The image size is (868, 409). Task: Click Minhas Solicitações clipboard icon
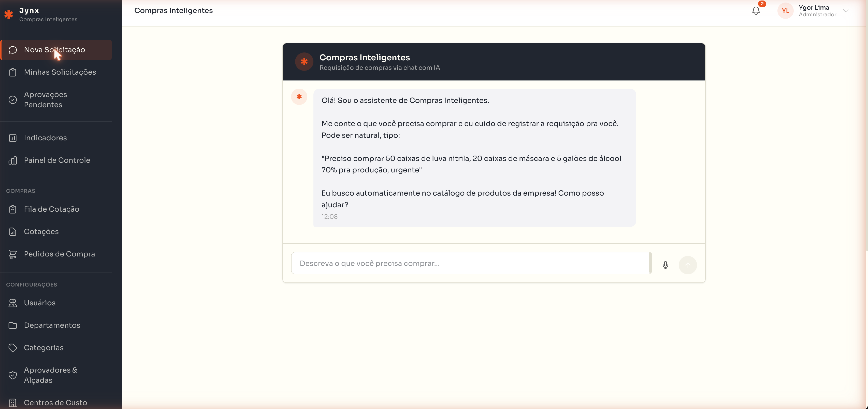(x=12, y=72)
